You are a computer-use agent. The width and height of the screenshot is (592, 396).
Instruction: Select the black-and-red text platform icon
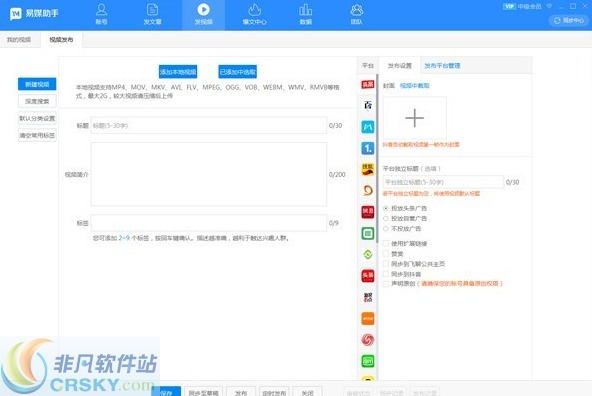click(368, 297)
